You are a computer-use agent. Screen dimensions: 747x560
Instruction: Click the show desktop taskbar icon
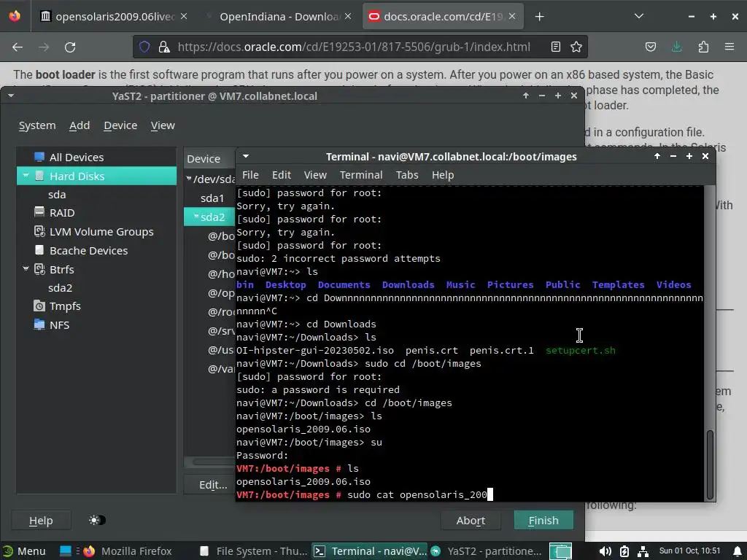click(65, 551)
